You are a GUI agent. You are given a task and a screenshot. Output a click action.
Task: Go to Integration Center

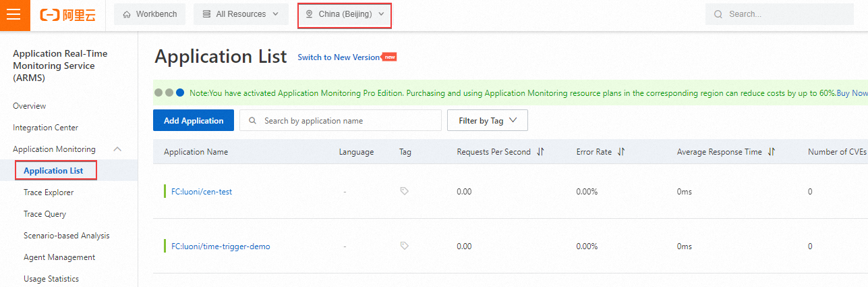pyautogui.click(x=45, y=128)
